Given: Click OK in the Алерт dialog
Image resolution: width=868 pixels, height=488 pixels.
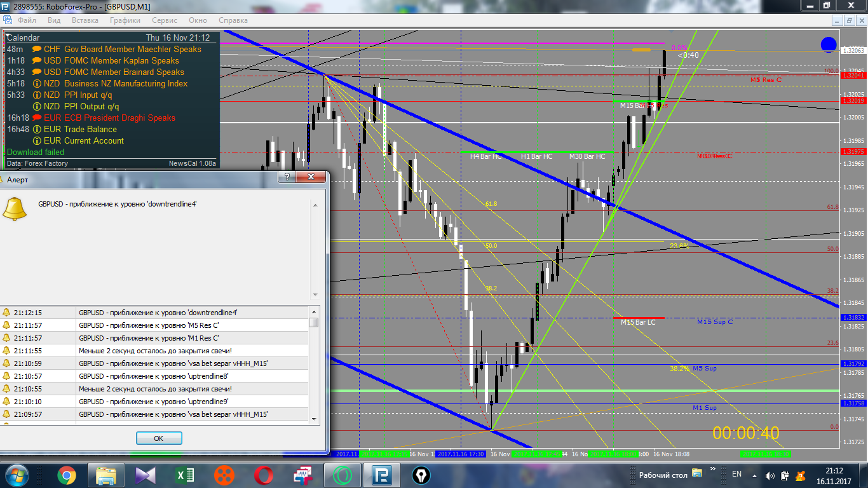Looking at the screenshot, I should 159,438.
